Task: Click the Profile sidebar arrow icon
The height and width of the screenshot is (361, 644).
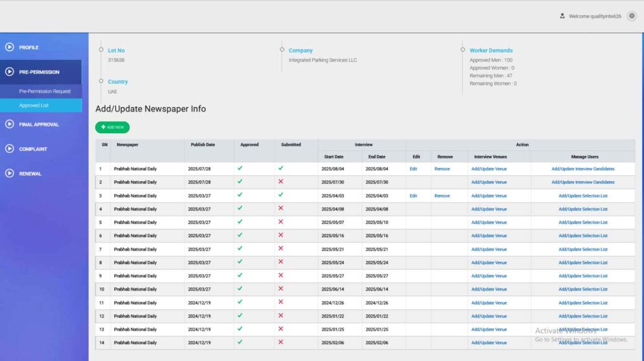Action: 9,47
